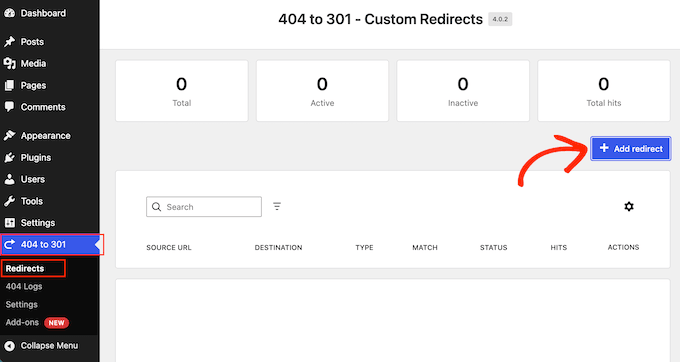Click the STATUS column header

tap(494, 248)
